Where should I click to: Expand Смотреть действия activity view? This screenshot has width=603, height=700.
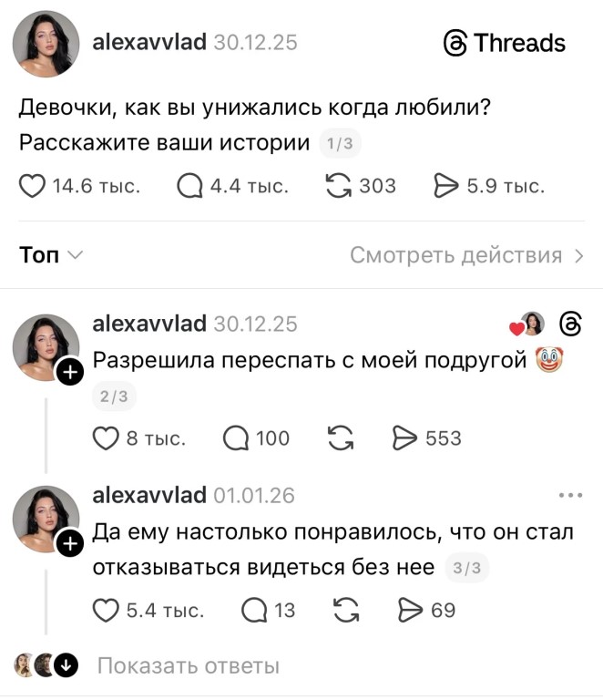coord(466,255)
